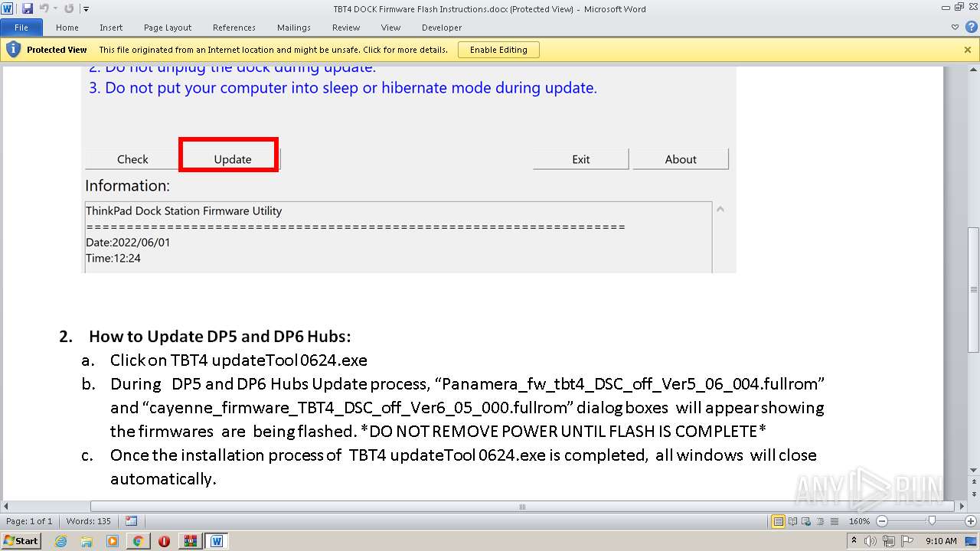Switch to Print Layout view
This screenshot has height=551, width=980.
pyautogui.click(x=778, y=521)
